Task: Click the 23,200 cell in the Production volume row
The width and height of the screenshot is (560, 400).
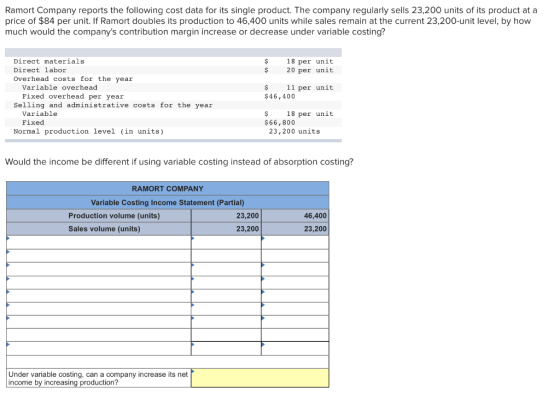Action: (226, 216)
